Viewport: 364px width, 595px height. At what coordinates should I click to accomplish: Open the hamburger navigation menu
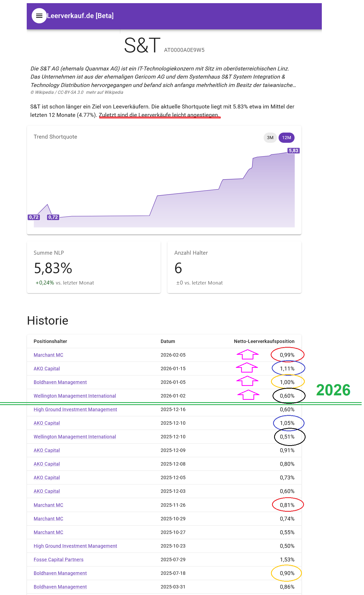pos(39,16)
